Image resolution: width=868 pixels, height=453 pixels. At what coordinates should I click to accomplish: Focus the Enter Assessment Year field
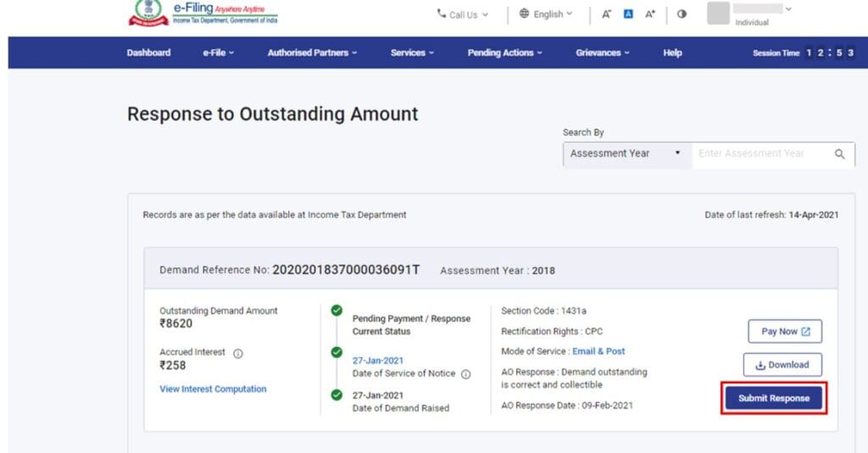point(762,154)
